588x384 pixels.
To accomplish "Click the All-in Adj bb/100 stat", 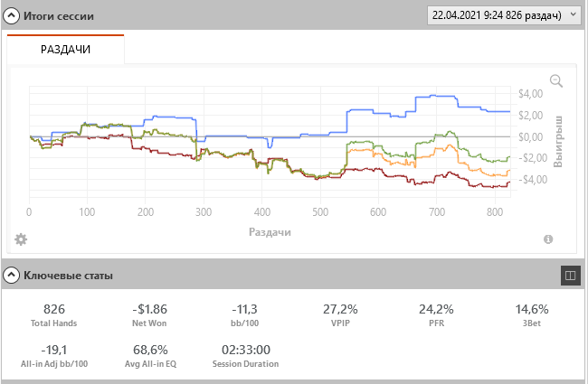I will click(53, 350).
